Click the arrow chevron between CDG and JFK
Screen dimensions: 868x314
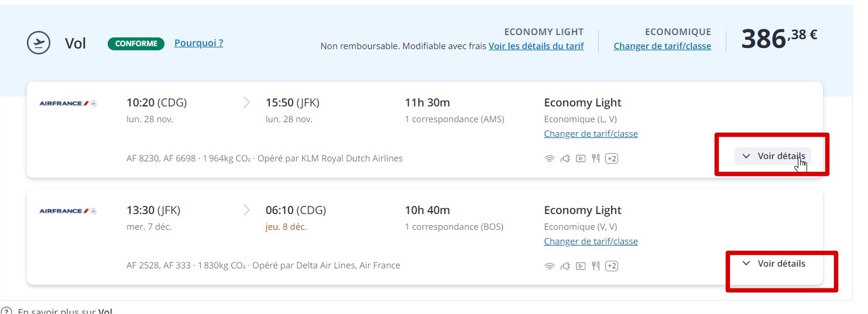[246, 103]
